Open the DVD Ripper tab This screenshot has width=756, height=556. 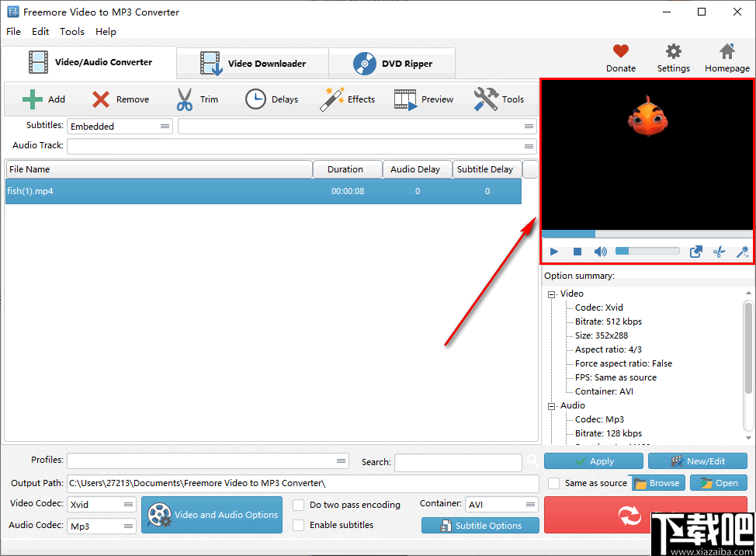click(392, 63)
